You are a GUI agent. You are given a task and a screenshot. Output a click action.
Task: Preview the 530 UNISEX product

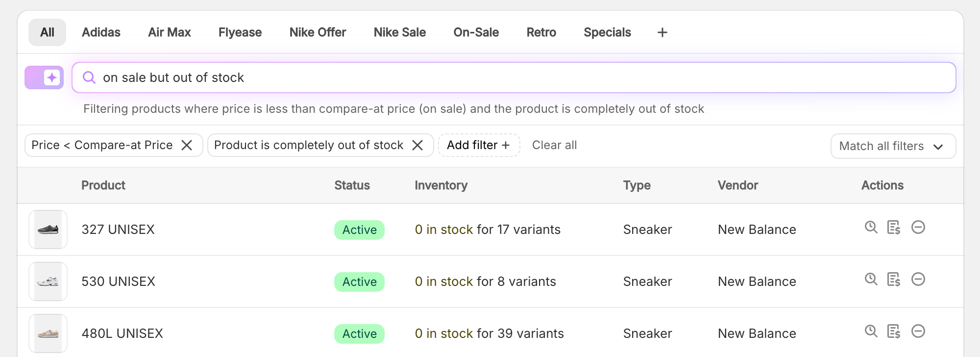pos(871,279)
